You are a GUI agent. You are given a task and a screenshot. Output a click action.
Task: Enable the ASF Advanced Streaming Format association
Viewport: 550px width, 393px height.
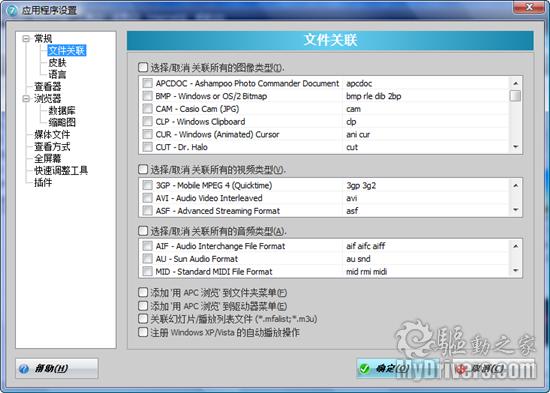[147, 211]
